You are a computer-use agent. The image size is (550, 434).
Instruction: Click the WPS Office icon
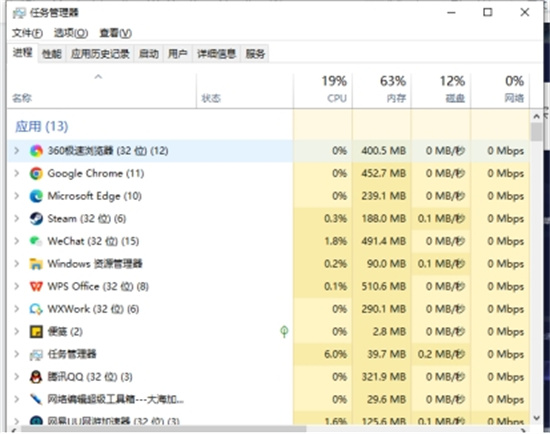tap(36, 286)
